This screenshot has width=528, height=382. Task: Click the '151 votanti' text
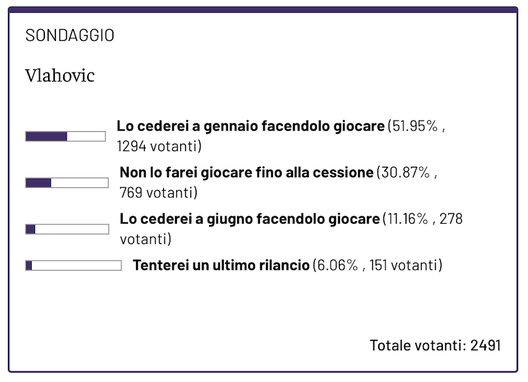pyautogui.click(x=406, y=265)
